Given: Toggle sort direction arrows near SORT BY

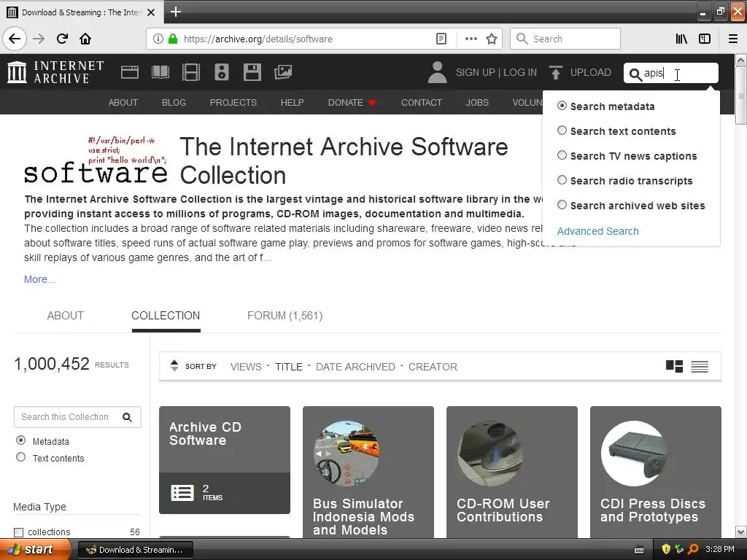Looking at the screenshot, I should [x=174, y=366].
